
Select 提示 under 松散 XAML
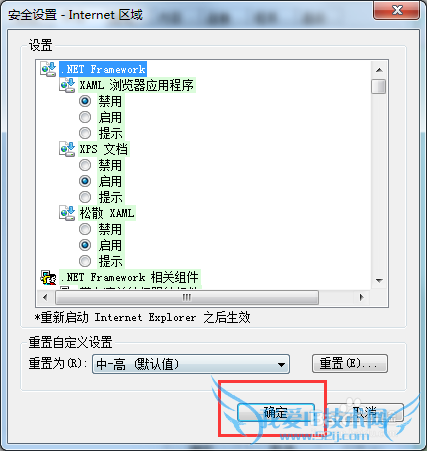(85, 261)
